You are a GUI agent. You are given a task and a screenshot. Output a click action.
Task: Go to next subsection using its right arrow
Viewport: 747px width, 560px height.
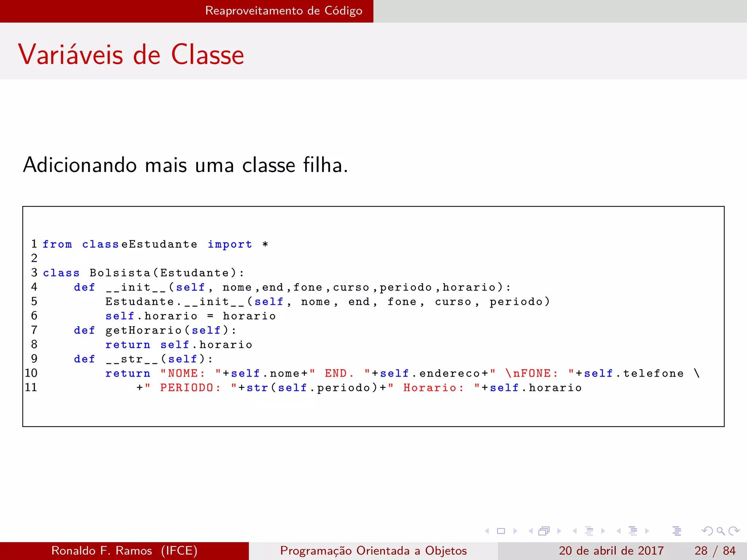coord(603,531)
